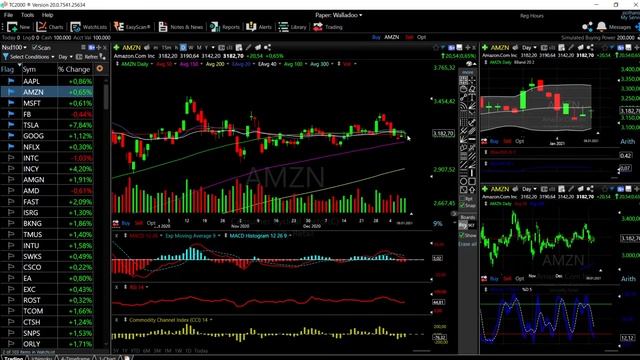Switch to the 4-Timeframe layout tab
The height and width of the screenshot is (360, 640).
[x=75, y=358]
